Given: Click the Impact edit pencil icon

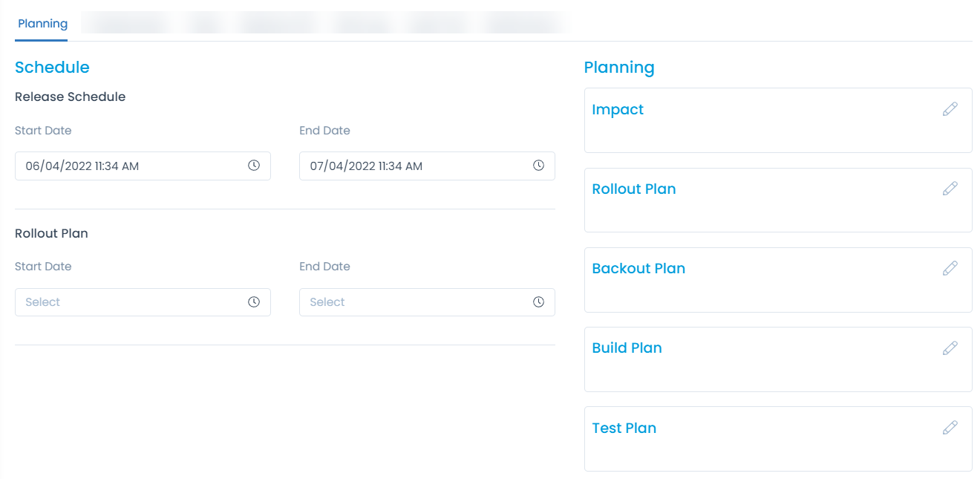Looking at the screenshot, I should [x=950, y=109].
